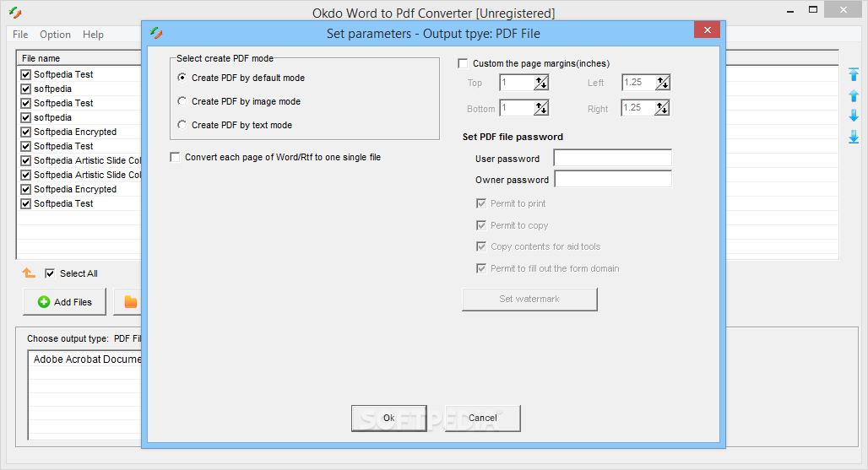Click the Okdo app icon in dialog title
The image size is (868, 470).
156,33
